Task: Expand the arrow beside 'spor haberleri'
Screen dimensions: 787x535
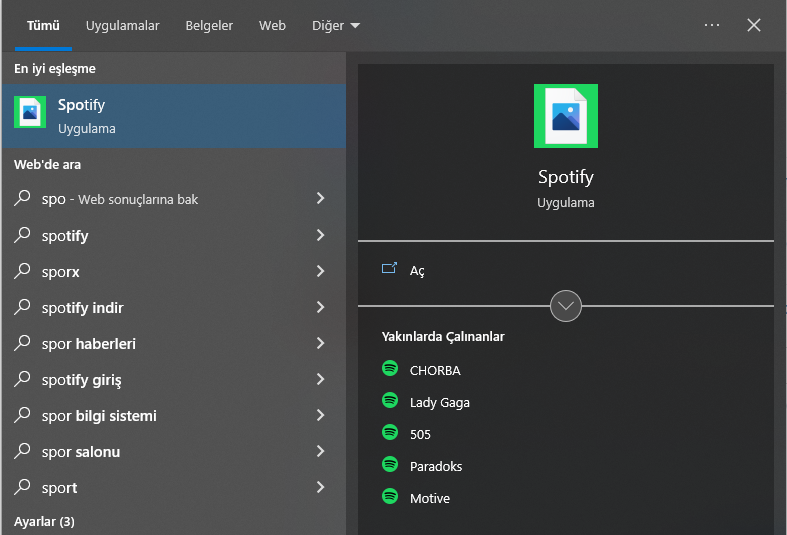Action: pos(320,344)
